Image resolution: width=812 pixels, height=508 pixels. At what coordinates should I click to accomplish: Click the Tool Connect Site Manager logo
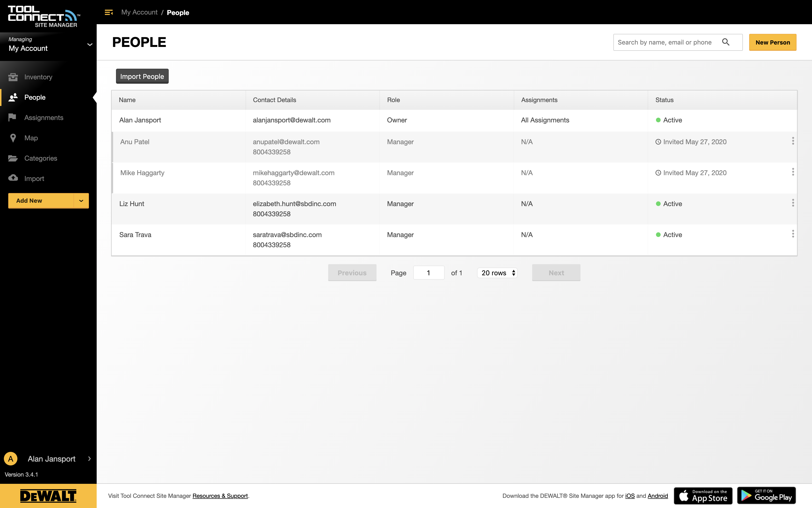click(43, 16)
